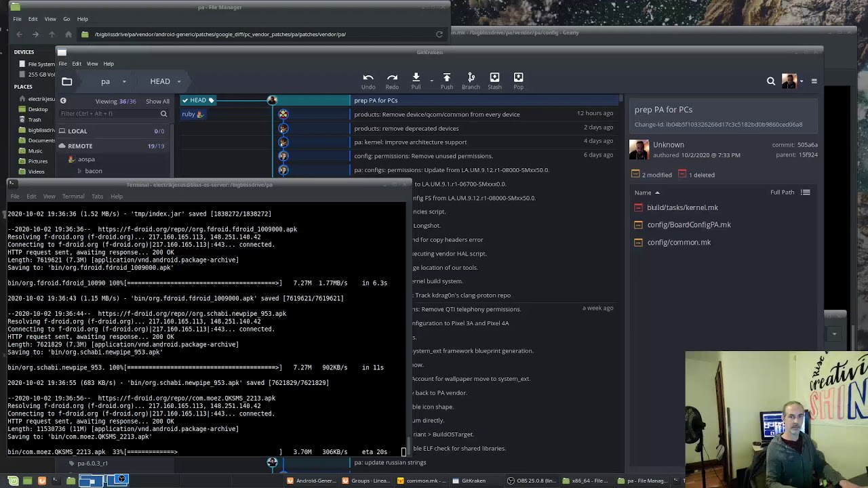Stash changes with the Stash icon
Screen dimensions: 868x488
tap(494, 78)
